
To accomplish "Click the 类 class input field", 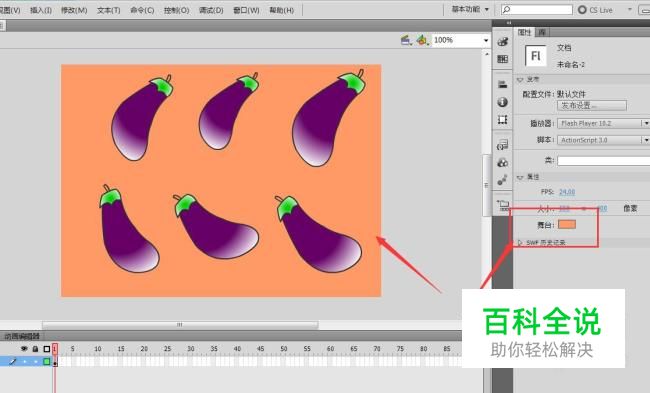I will pos(603,160).
